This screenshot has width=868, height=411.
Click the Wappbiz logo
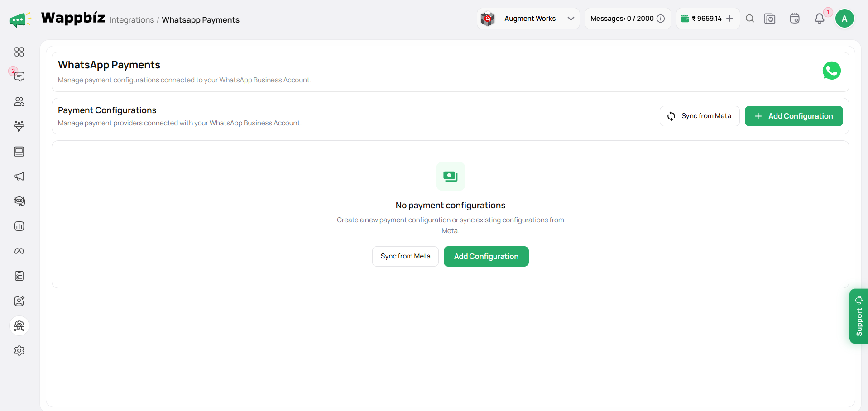[57, 19]
